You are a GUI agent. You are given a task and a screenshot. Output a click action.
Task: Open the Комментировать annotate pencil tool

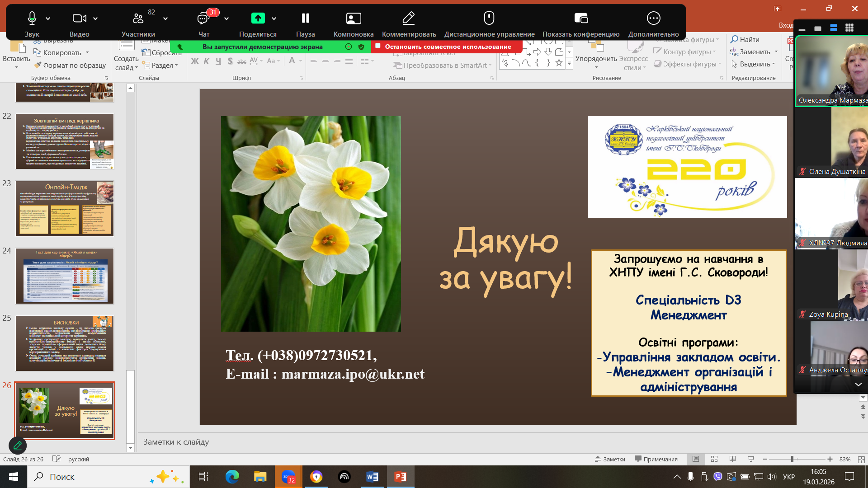coord(408,19)
